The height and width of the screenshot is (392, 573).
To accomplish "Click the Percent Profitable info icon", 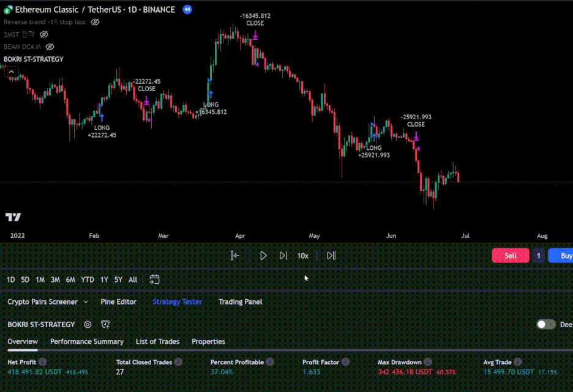I will coord(270,362).
